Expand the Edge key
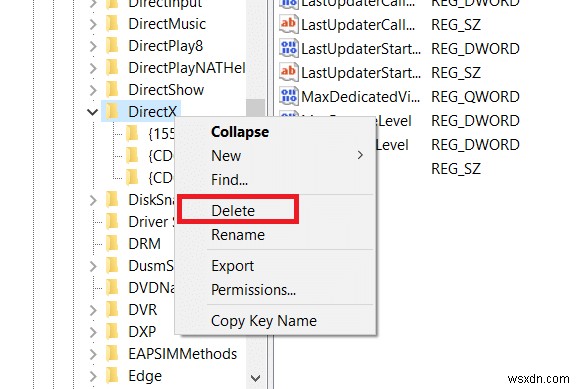The height and width of the screenshot is (389, 581). tap(93, 376)
